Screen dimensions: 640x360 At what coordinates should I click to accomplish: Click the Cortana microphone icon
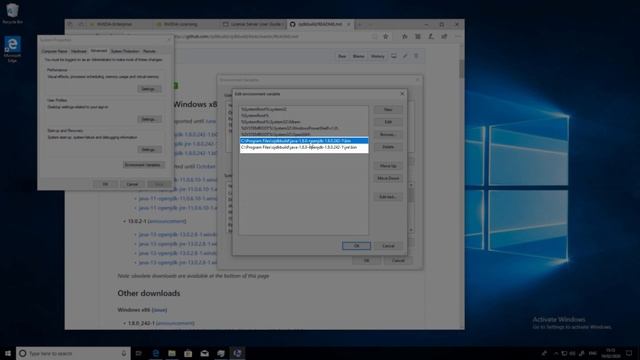(124, 353)
